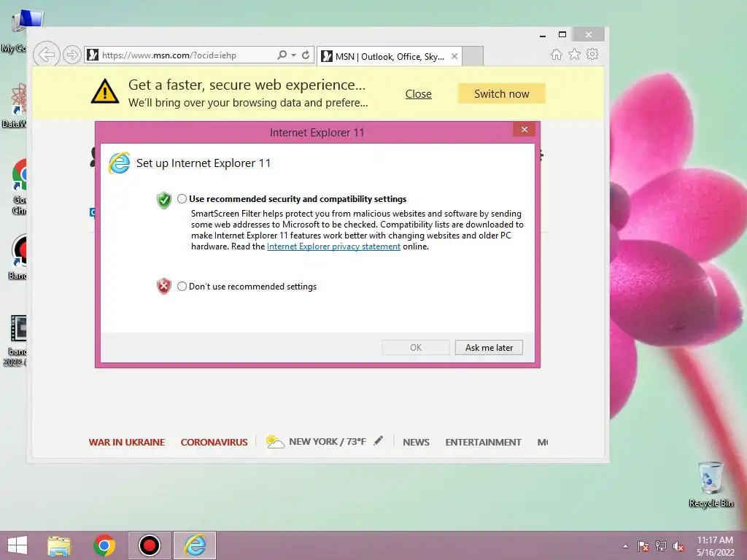
Task: Edit weather location with pencil icon
Action: coord(379,441)
